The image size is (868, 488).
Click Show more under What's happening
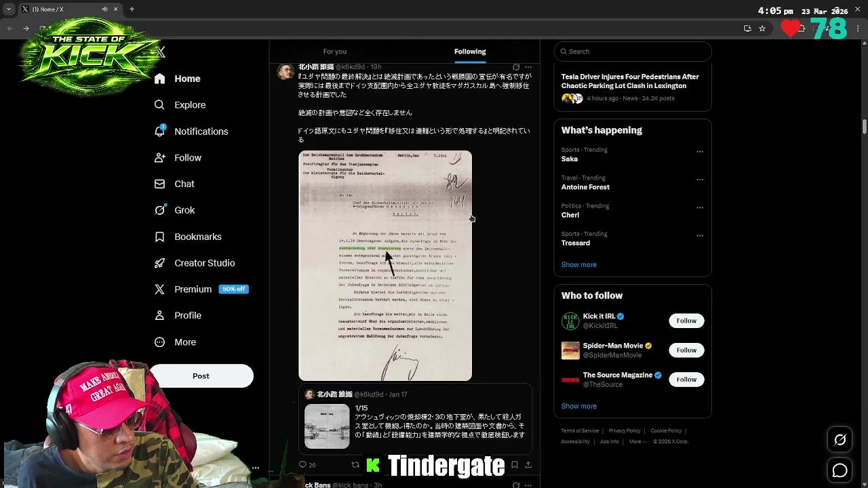(x=579, y=265)
